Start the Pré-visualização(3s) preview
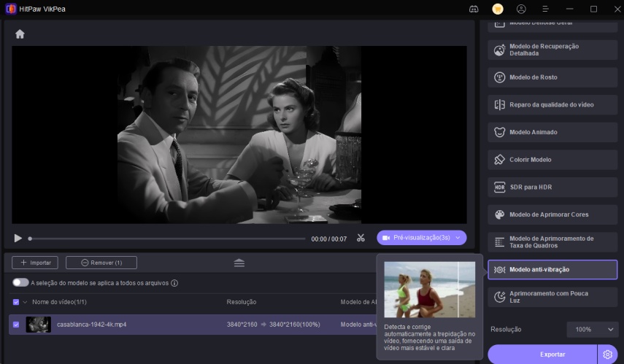The height and width of the screenshot is (364, 624). click(x=417, y=238)
